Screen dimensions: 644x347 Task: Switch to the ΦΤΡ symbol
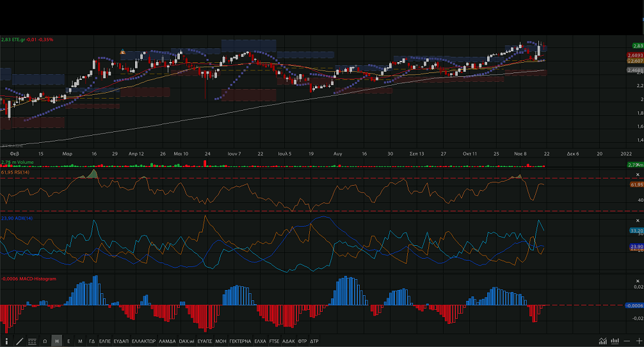302,341
